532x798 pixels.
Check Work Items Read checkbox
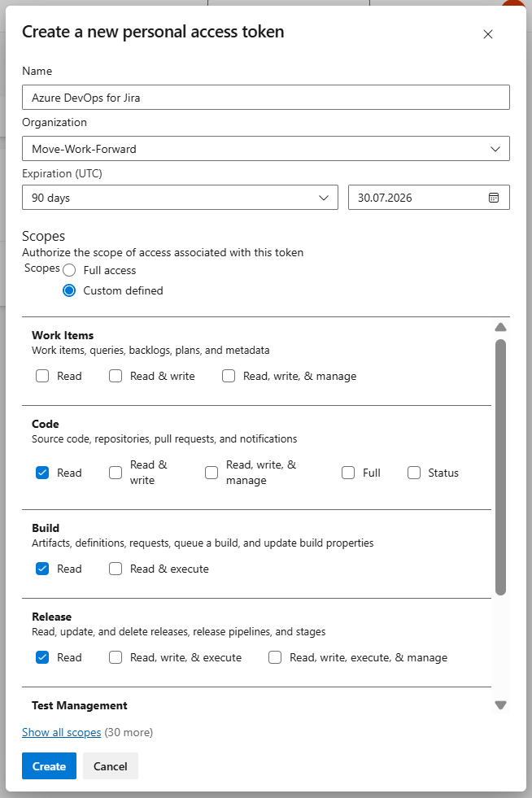pos(42,376)
